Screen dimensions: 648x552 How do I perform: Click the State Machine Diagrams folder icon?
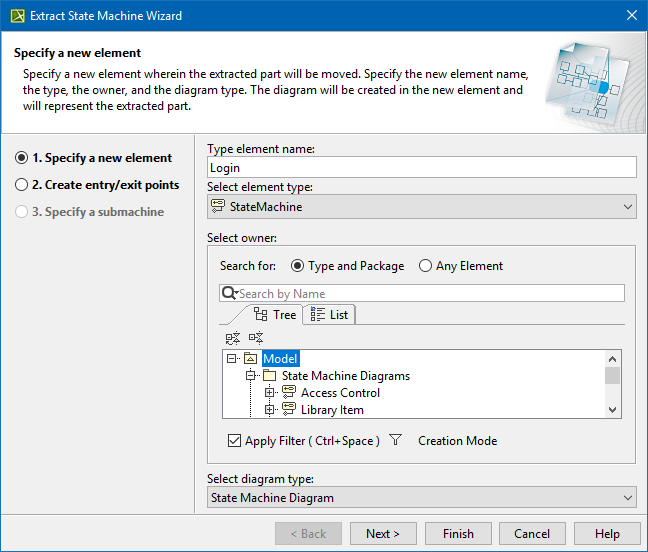(x=269, y=376)
